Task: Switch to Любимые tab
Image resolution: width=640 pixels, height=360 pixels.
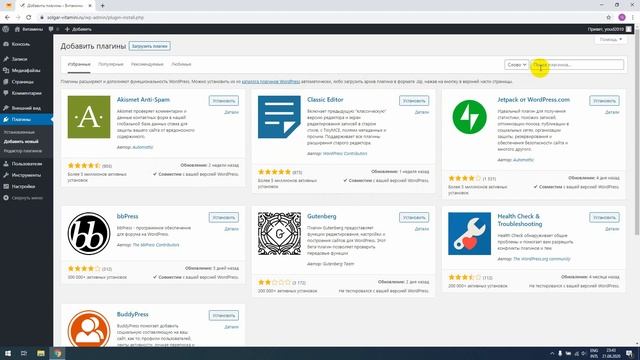Action: coord(181,64)
